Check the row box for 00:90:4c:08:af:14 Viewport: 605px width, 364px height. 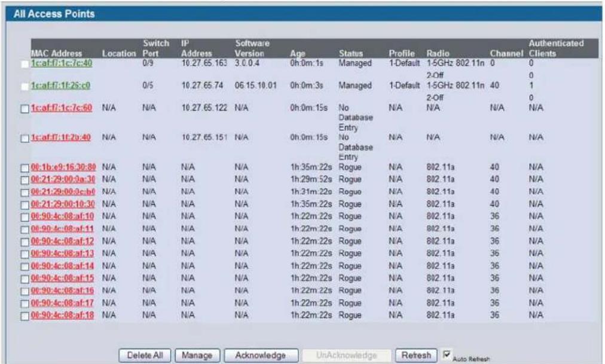(x=25, y=267)
